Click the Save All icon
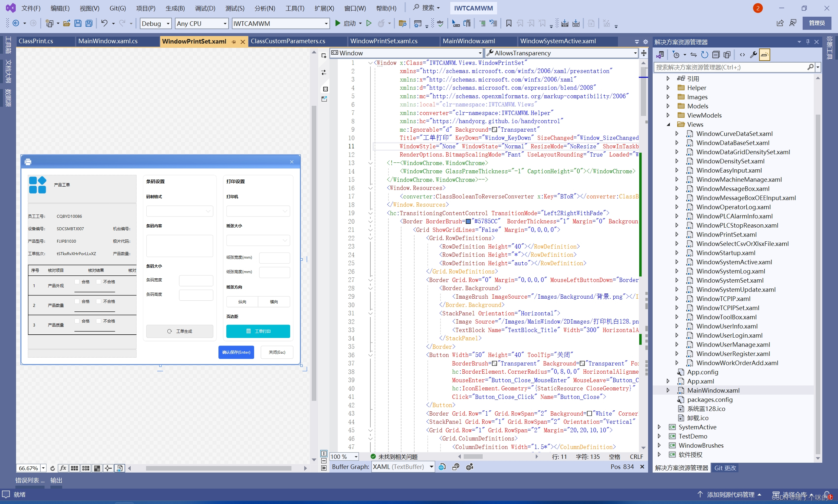838x504 pixels. pos(89,23)
